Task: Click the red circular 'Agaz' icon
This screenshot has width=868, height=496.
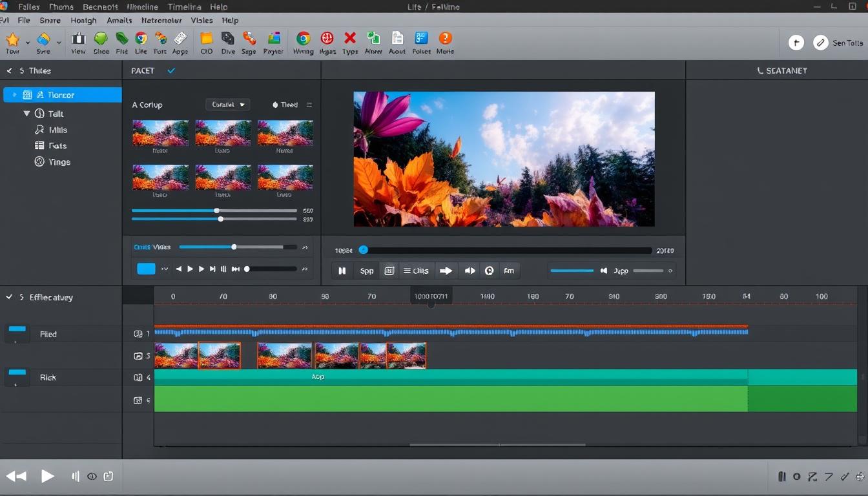Action: pos(327,39)
